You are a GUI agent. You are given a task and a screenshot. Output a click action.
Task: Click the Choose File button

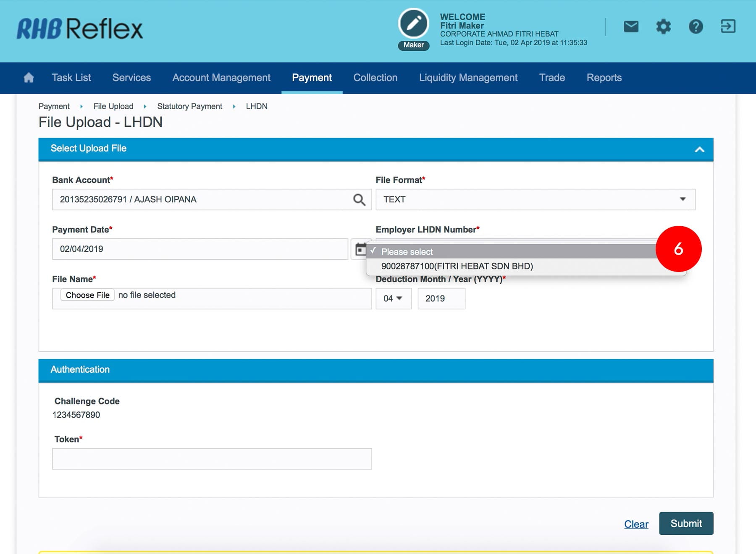(87, 295)
